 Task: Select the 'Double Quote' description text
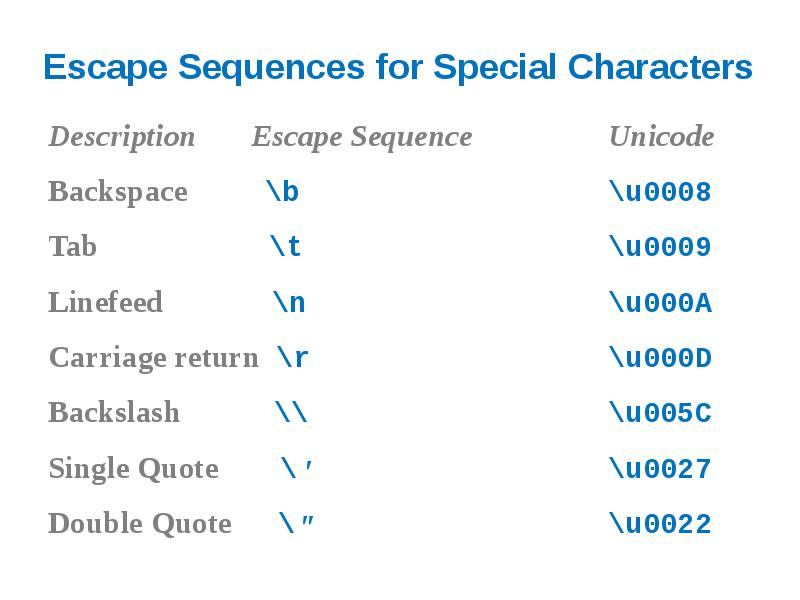[x=140, y=524]
